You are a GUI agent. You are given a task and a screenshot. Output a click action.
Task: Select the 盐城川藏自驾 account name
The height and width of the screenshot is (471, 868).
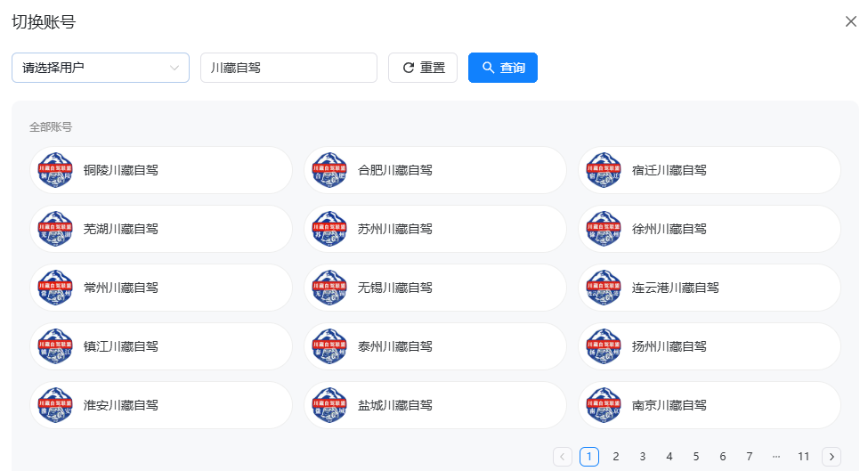394,404
